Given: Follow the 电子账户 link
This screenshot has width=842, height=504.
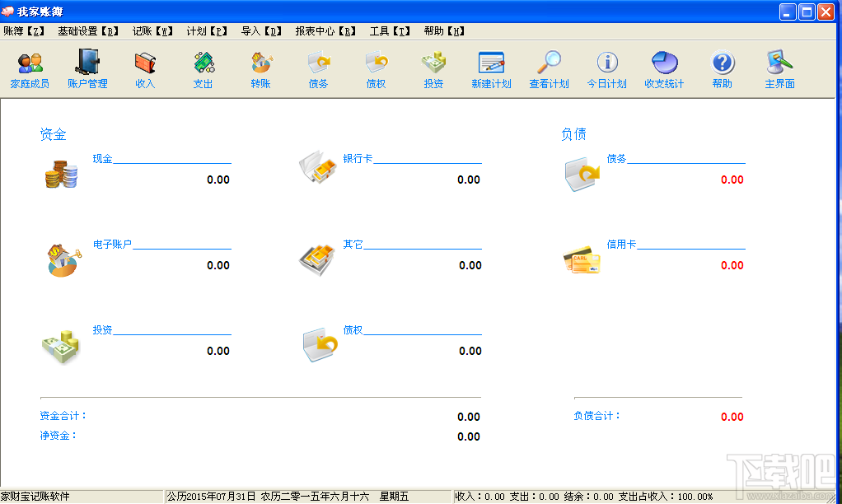Looking at the screenshot, I should click(x=112, y=245).
